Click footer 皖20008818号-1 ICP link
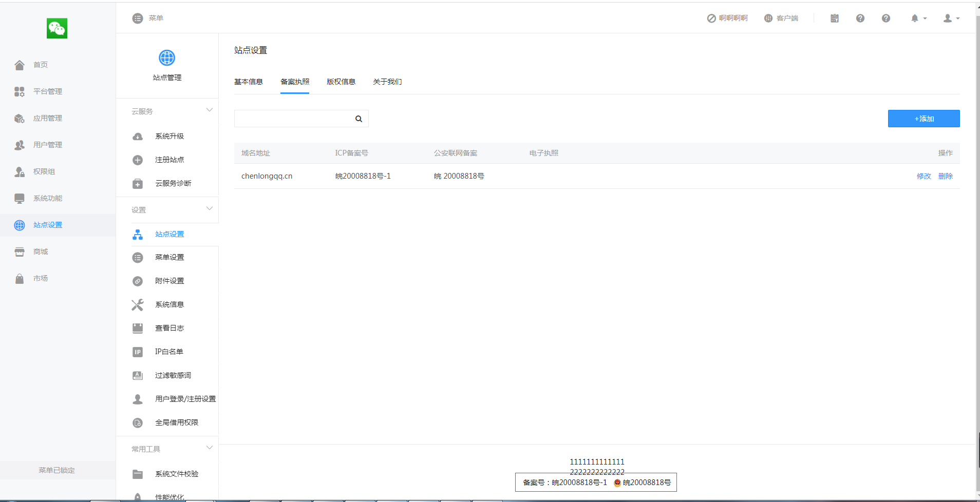The image size is (980, 502). click(x=579, y=482)
